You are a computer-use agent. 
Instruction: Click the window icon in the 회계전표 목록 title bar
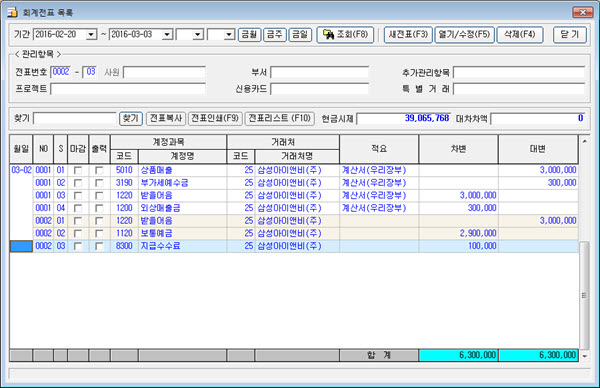pos(13,13)
